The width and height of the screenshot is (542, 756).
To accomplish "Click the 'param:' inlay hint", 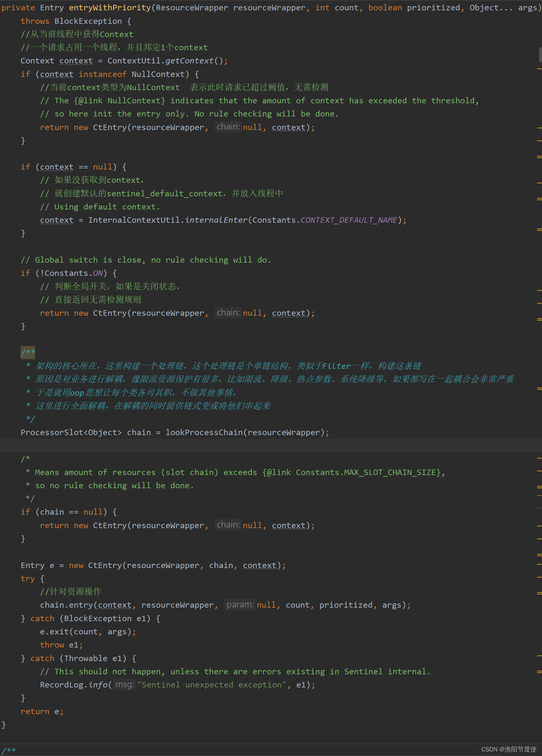I will (x=240, y=605).
